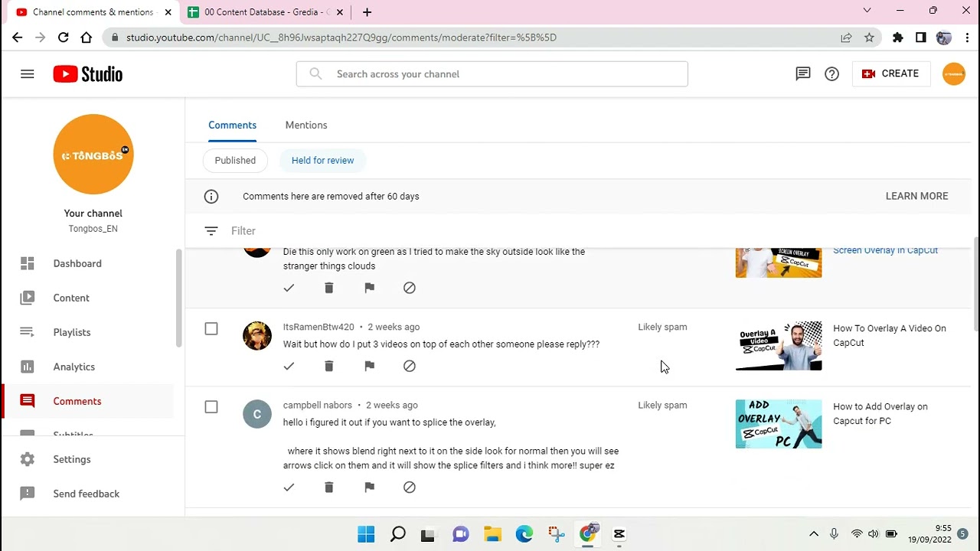The image size is (980, 551).
Task: Delete the campbell nabors comment
Action: (x=329, y=487)
